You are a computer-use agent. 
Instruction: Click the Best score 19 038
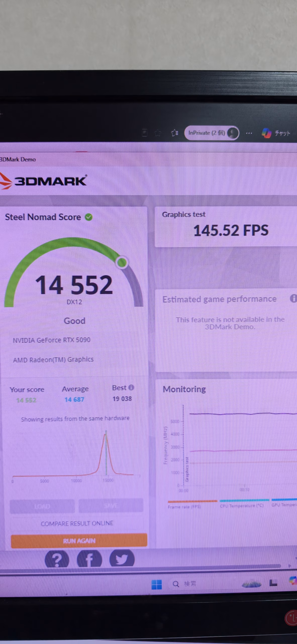pyautogui.click(x=122, y=399)
